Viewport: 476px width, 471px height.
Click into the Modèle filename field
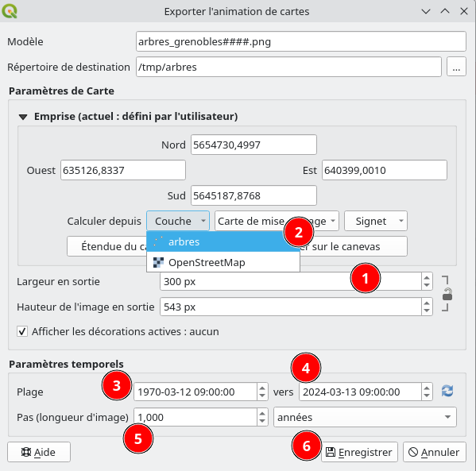[301, 41]
